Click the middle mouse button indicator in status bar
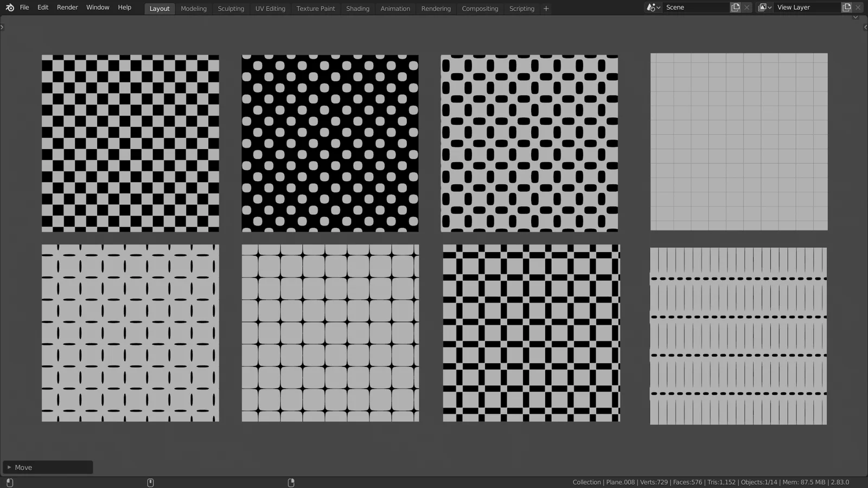Image resolution: width=868 pixels, height=488 pixels. coord(151,482)
